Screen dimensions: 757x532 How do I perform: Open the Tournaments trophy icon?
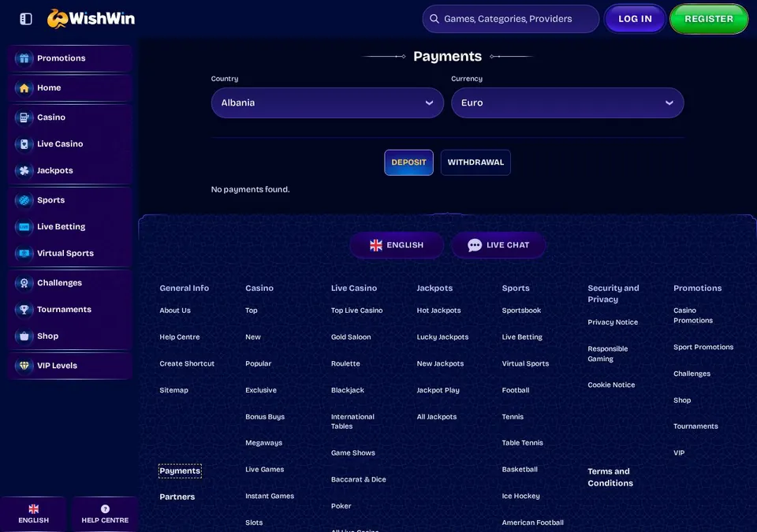click(24, 310)
